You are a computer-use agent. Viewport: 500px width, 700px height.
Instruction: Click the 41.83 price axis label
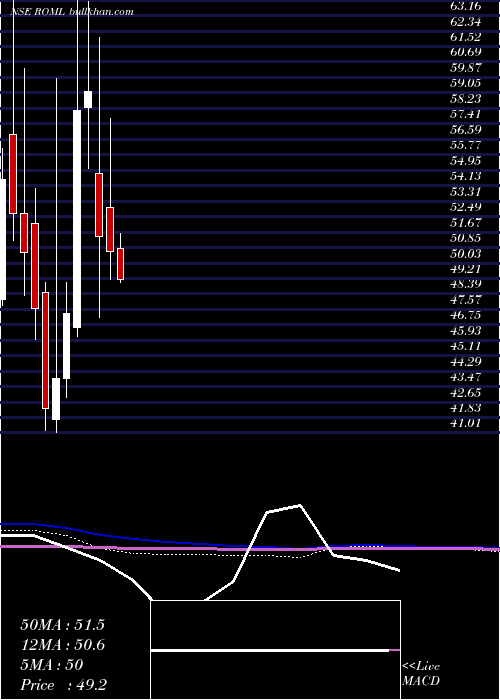[x=466, y=408]
